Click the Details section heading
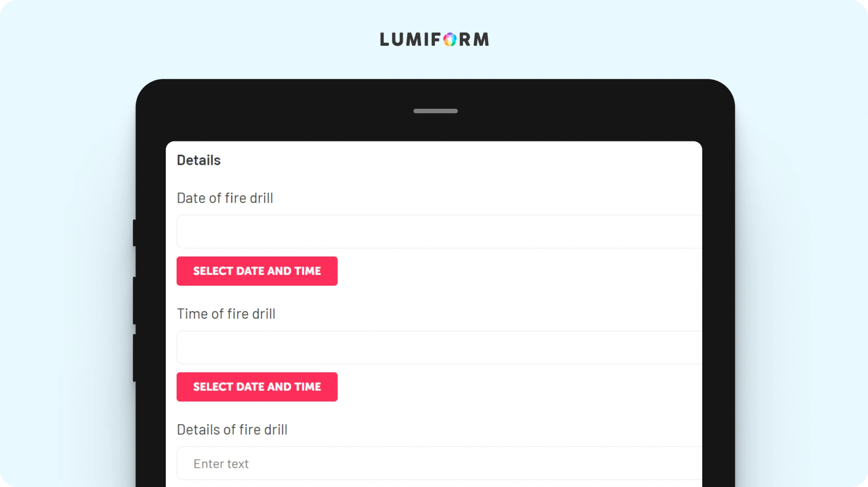 point(199,160)
